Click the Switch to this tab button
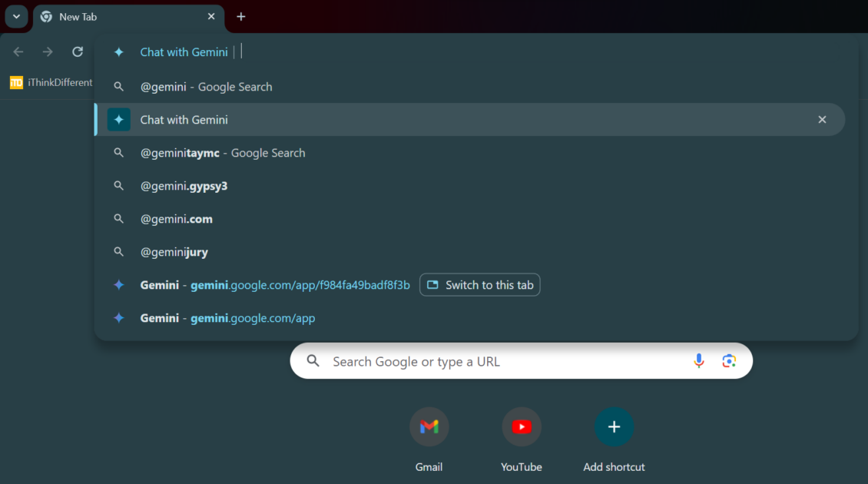This screenshot has height=484, width=868. [480, 285]
